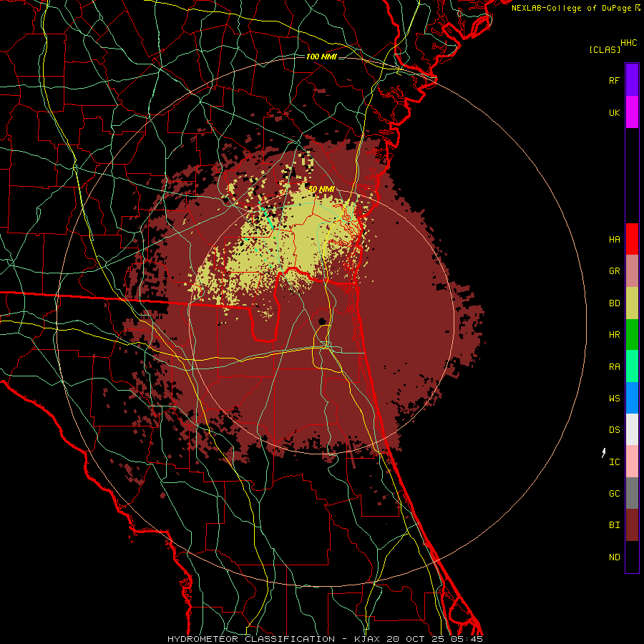
Task: Click the RF legend label
Action: (x=614, y=80)
